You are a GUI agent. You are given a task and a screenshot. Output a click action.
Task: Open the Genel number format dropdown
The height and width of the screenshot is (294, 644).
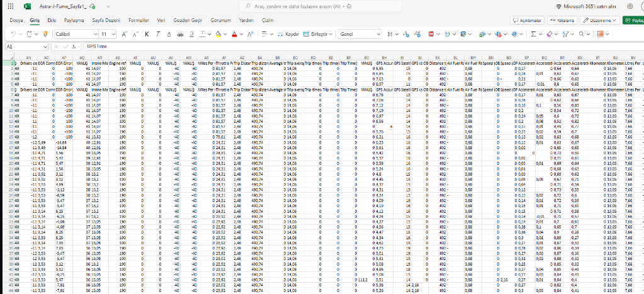(359, 34)
